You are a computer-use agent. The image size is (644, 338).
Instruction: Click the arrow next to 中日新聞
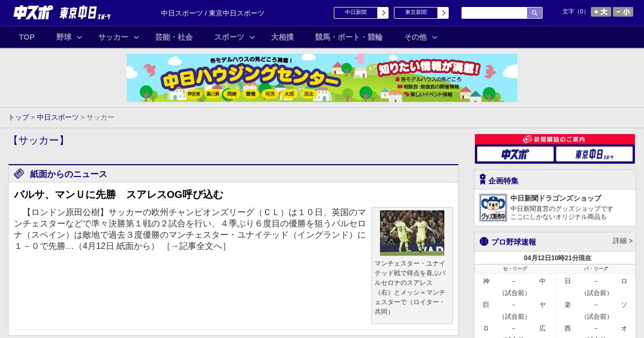[x=383, y=13]
